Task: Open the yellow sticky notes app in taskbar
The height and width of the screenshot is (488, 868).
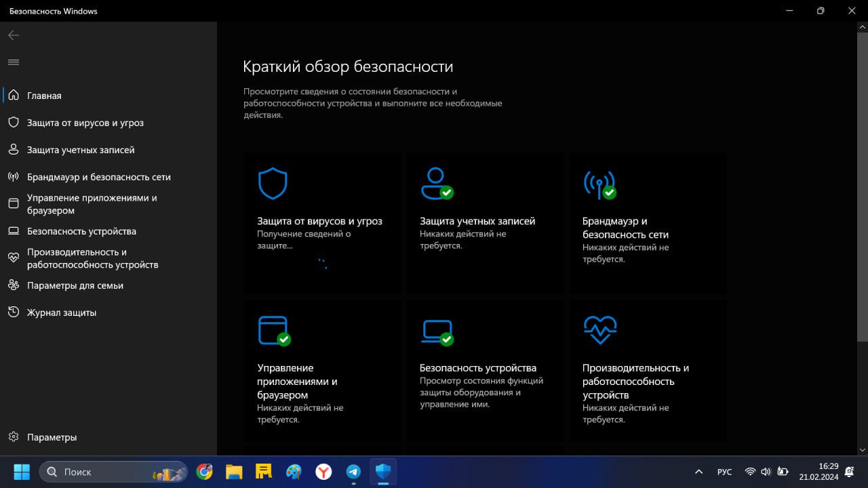Action: (264, 472)
